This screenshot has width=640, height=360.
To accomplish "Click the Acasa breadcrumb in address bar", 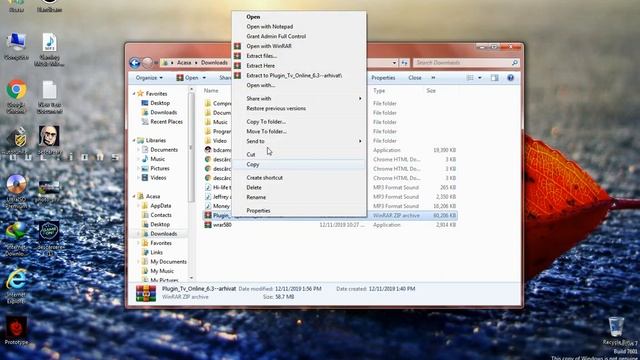I will 184,63.
